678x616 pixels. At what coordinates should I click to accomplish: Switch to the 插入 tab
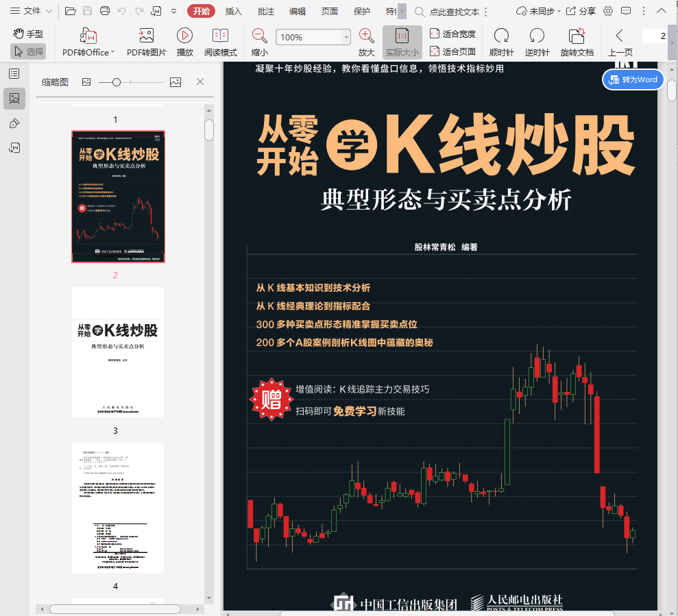click(x=234, y=11)
